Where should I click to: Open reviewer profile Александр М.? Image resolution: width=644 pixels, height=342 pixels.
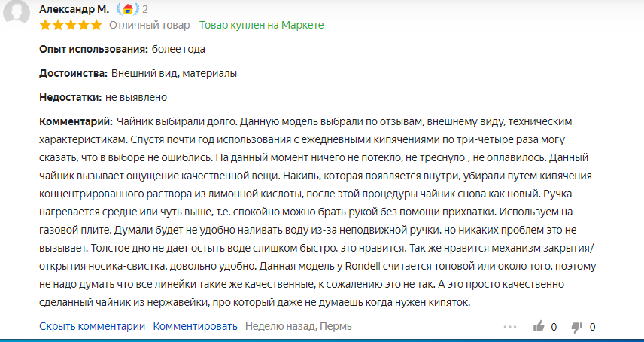(74, 9)
